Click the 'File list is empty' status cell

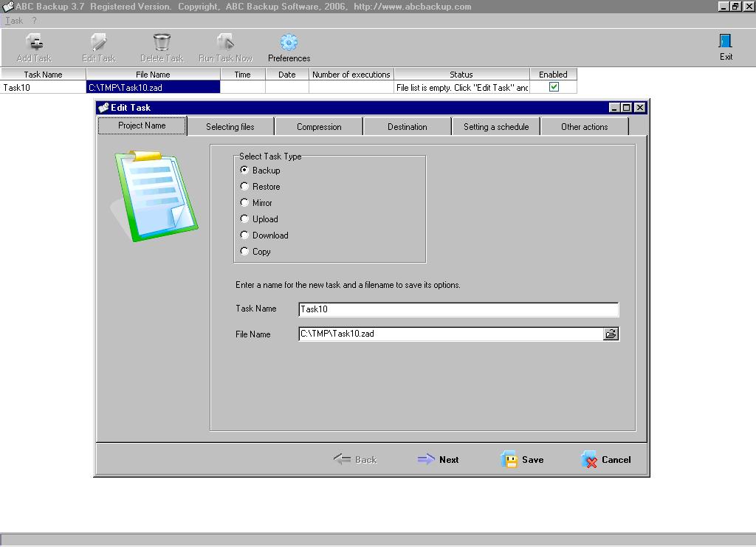461,87
